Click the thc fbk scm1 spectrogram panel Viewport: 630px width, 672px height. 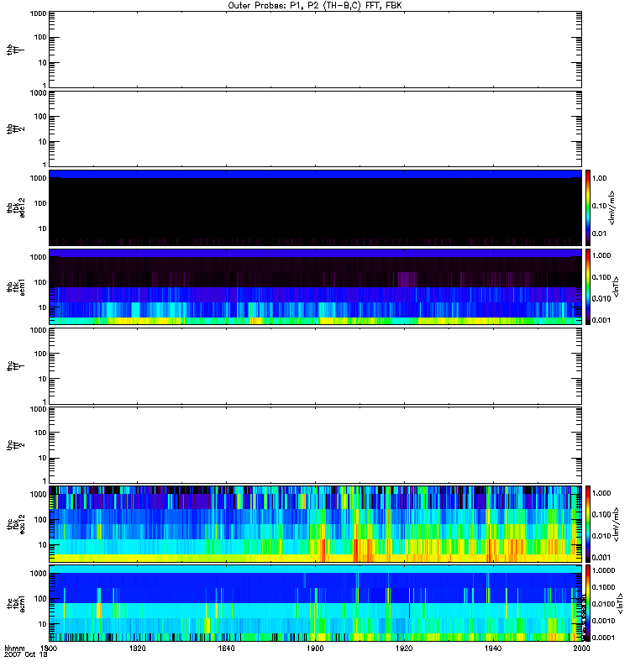pos(315,601)
